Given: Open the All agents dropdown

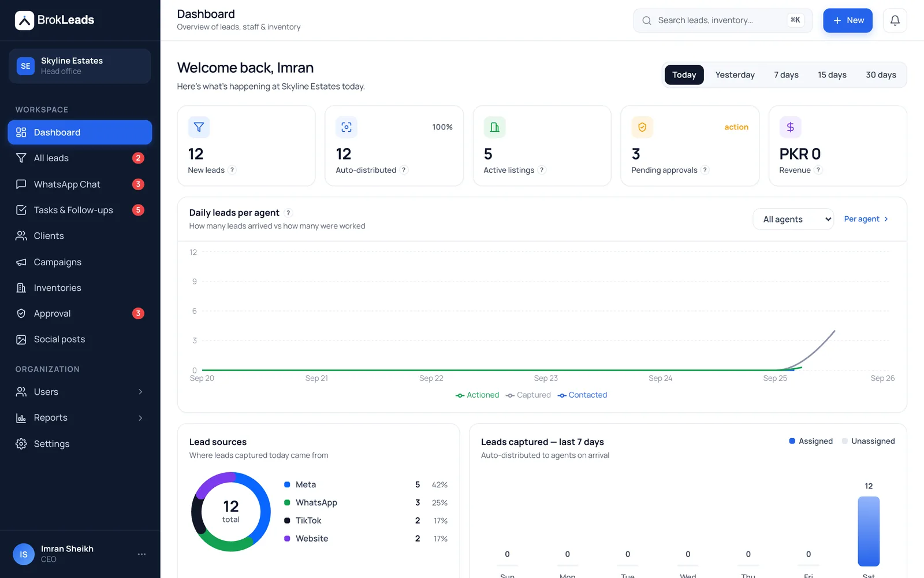Looking at the screenshot, I should coord(793,219).
